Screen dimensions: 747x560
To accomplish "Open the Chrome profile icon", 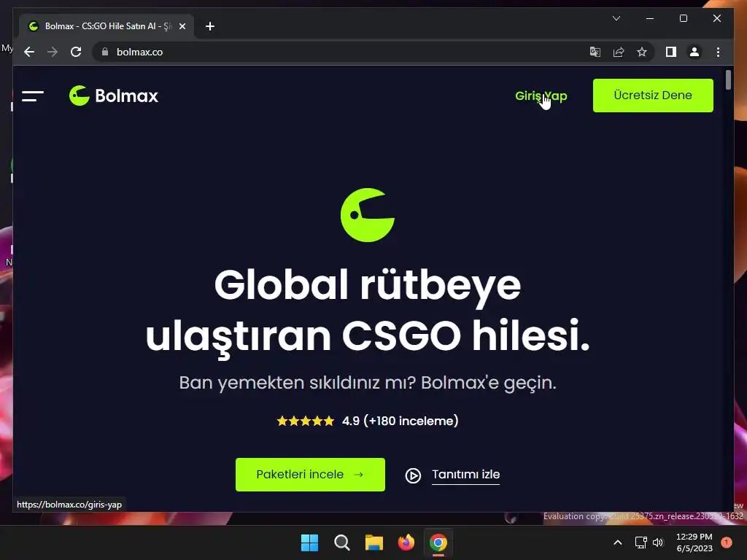I will (x=694, y=52).
